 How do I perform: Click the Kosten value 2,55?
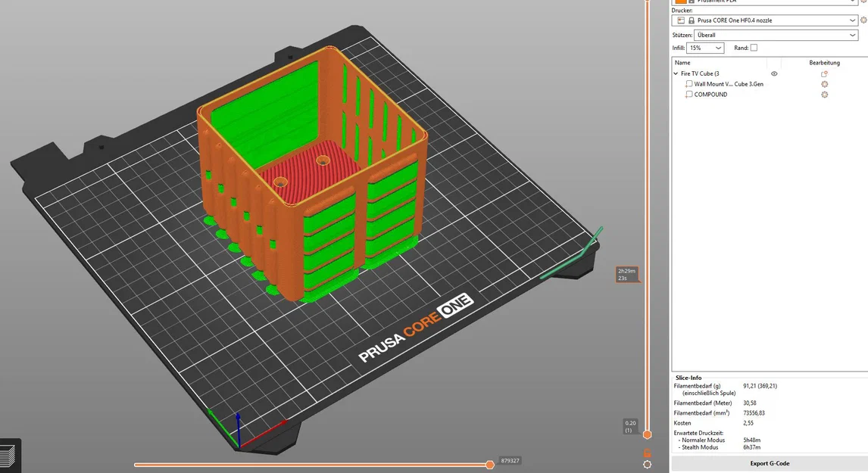pos(748,423)
